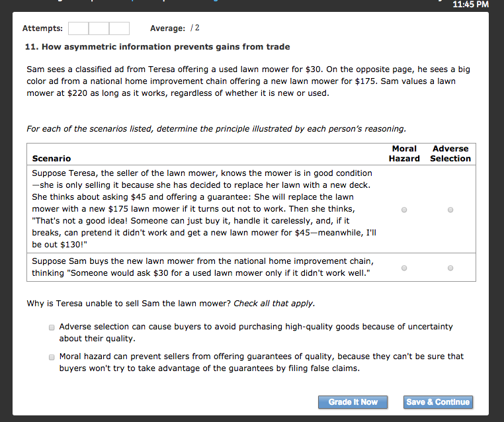Choose Adverse Selection for Sam's new mower scenario
This screenshot has height=422, width=504.
click(450, 268)
